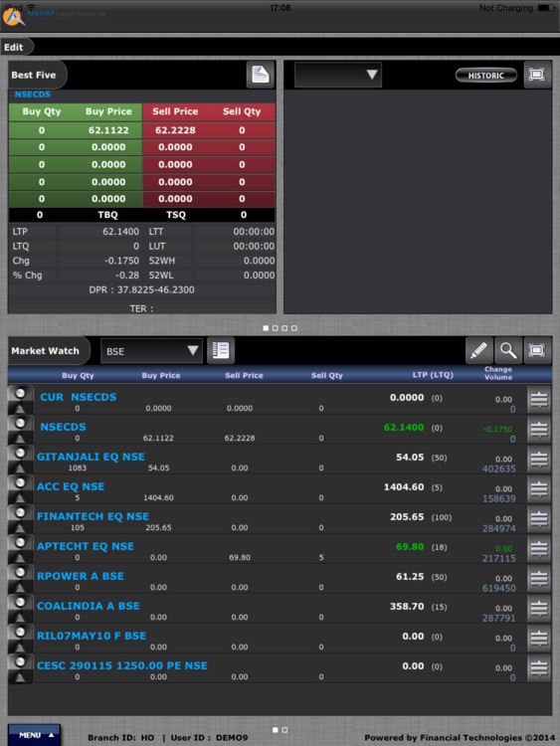The image size is (560, 746).
Task: Click best sell price 62.2228 cell
Action: coord(175,130)
